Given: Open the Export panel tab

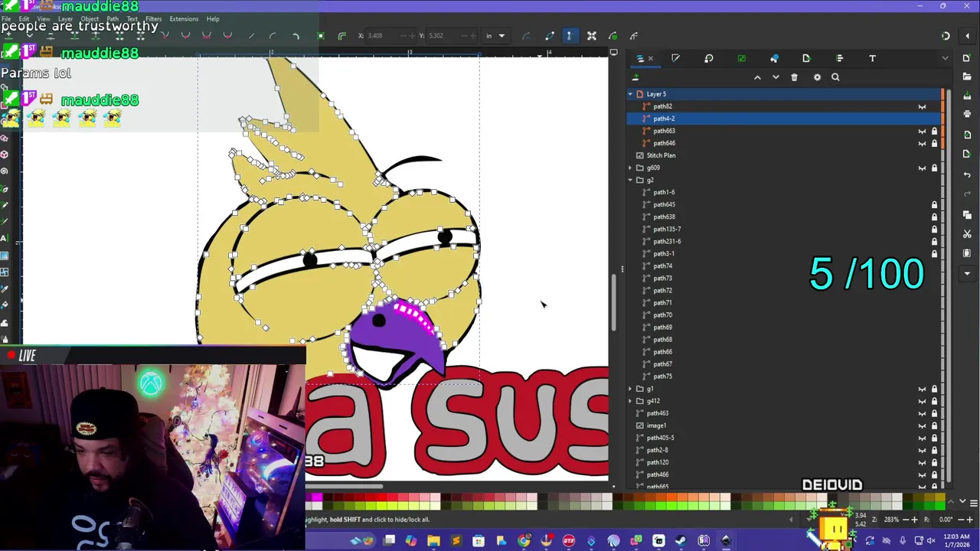Looking at the screenshot, I should pyautogui.click(x=806, y=58).
